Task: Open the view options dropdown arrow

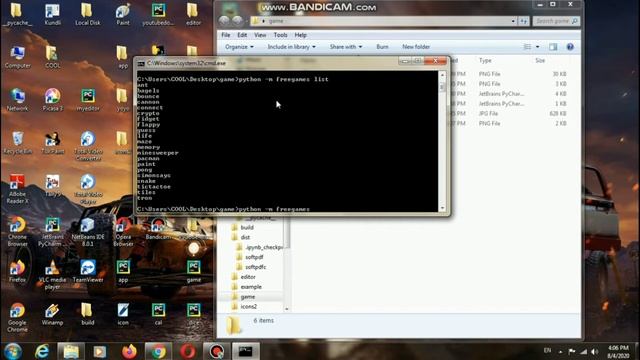Action: point(538,47)
